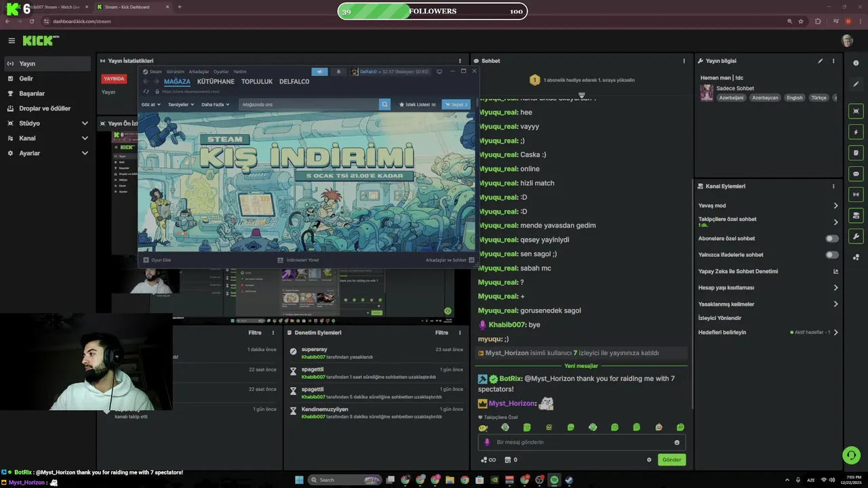Open Kanal Eylemleri panel options menu

tap(833, 186)
